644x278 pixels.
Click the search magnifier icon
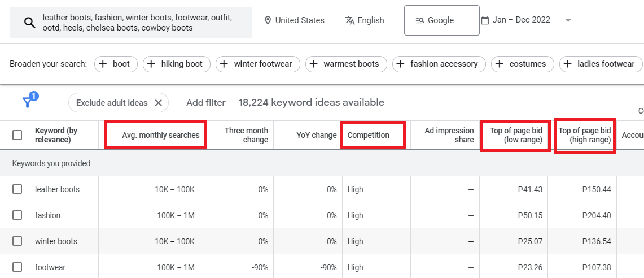click(x=29, y=23)
